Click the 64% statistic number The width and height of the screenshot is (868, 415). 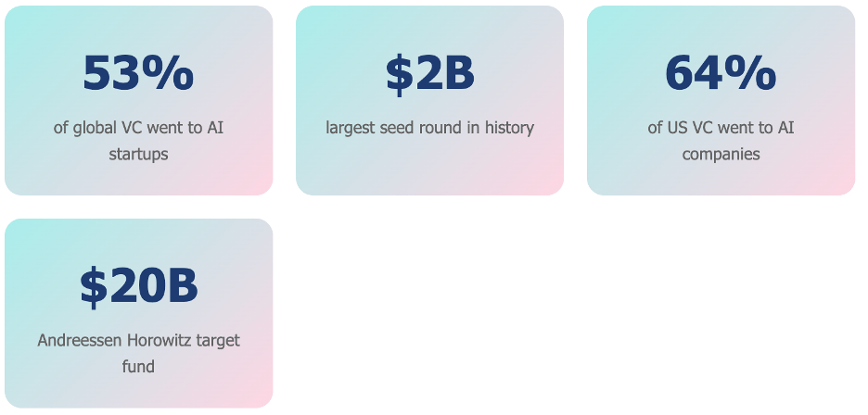pos(721,73)
